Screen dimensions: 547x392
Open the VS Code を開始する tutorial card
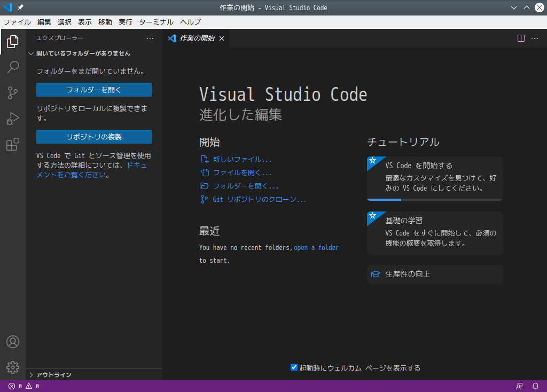point(434,178)
